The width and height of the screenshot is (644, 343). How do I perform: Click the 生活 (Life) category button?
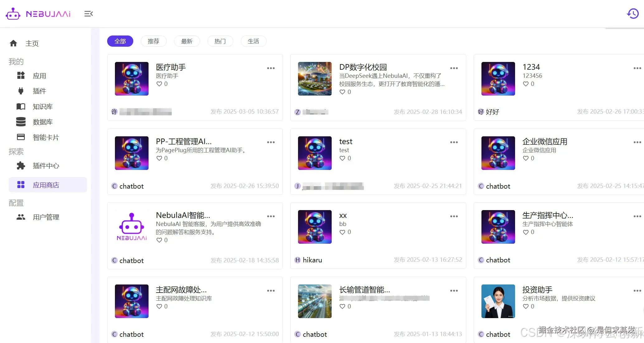[253, 41]
